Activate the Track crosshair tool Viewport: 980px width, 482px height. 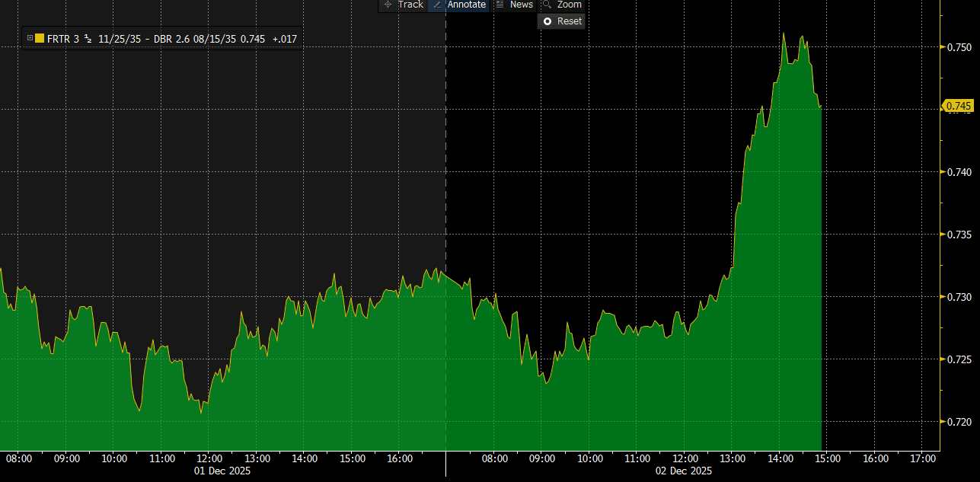click(x=404, y=5)
